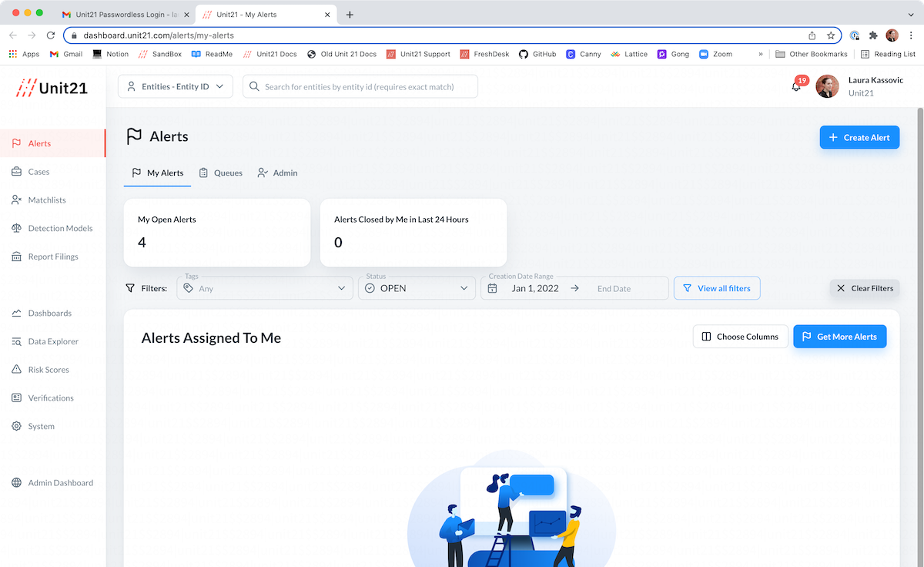This screenshot has width=924, height=567.
Task: Open the notifications bell icon
Action: pos(796,86)
